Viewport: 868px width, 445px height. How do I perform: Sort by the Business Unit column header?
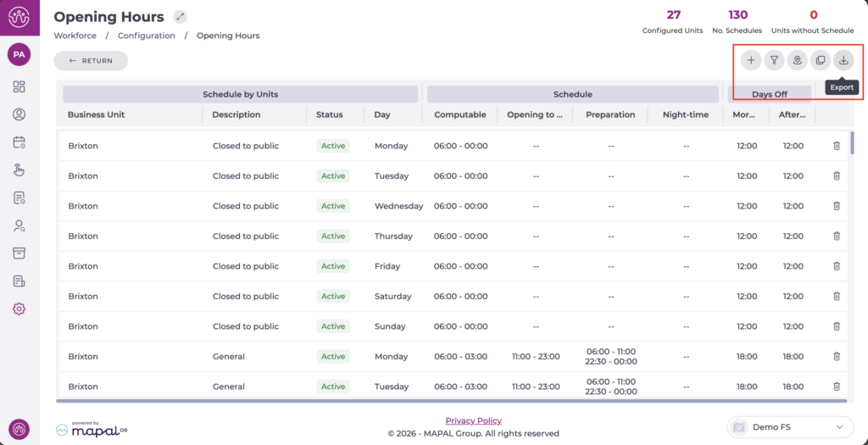tap(96, 114)
